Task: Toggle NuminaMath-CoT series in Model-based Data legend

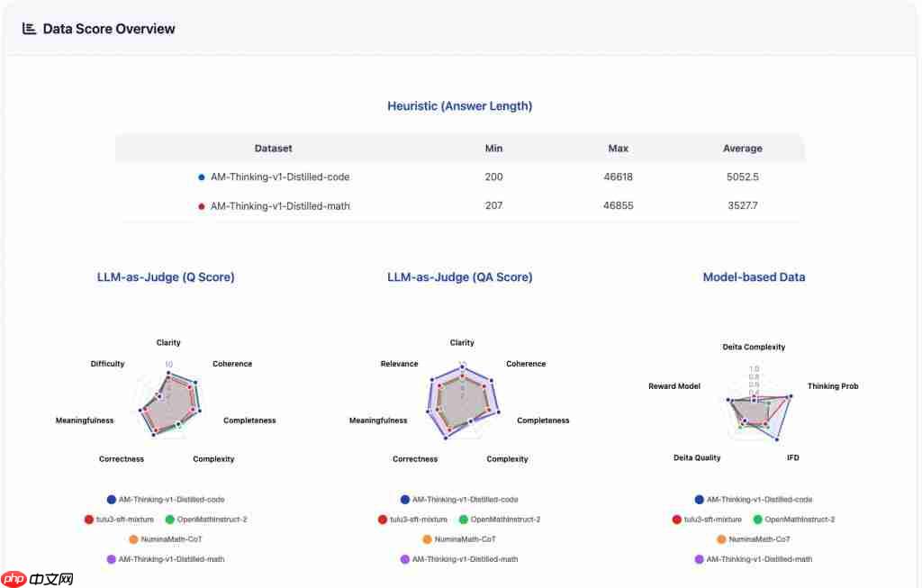Action: (759, 539)
